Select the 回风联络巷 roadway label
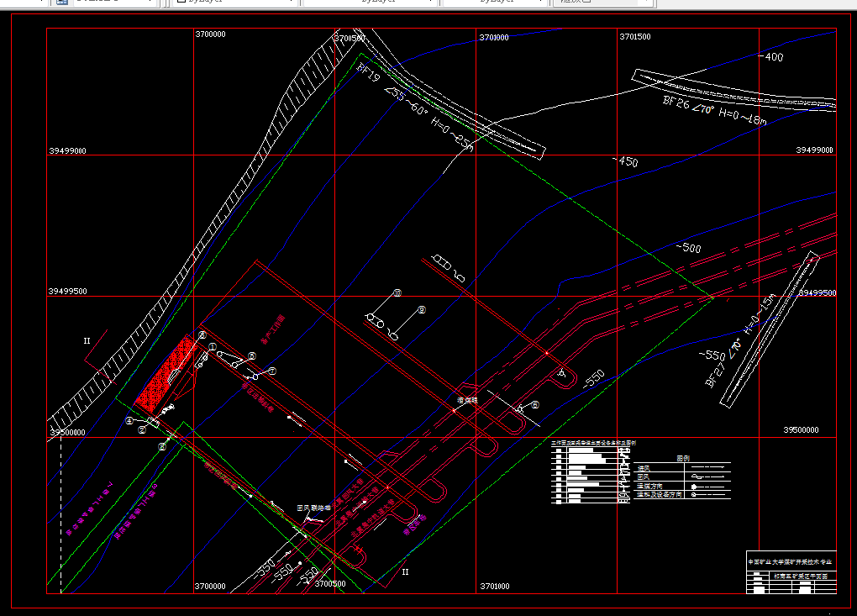Screen dimensions: 857x616 [313, 508]
